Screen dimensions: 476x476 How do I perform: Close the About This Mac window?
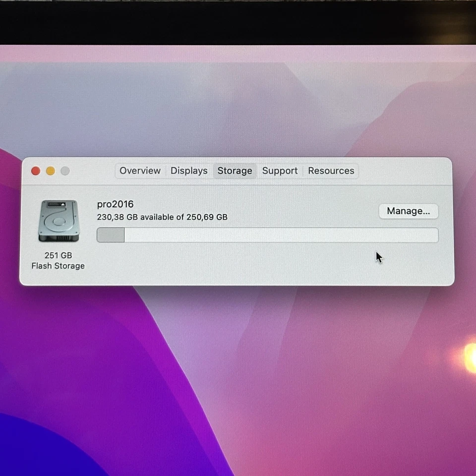36,171
